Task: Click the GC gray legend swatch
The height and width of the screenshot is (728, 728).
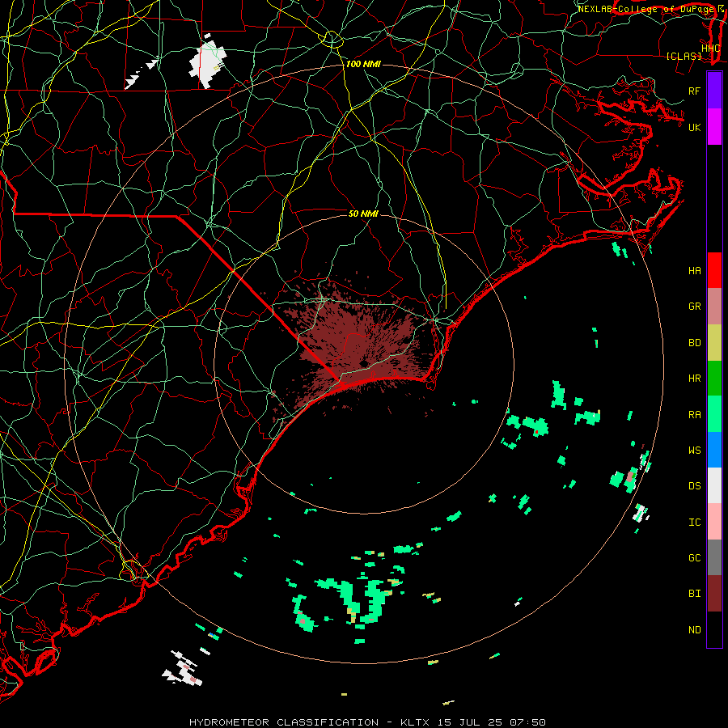Action: click(x=714, y=557)
